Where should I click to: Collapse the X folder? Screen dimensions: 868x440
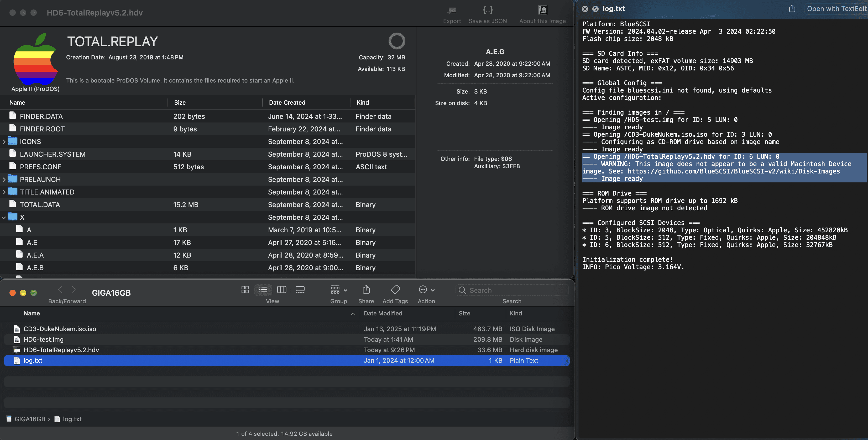[4, 217]
